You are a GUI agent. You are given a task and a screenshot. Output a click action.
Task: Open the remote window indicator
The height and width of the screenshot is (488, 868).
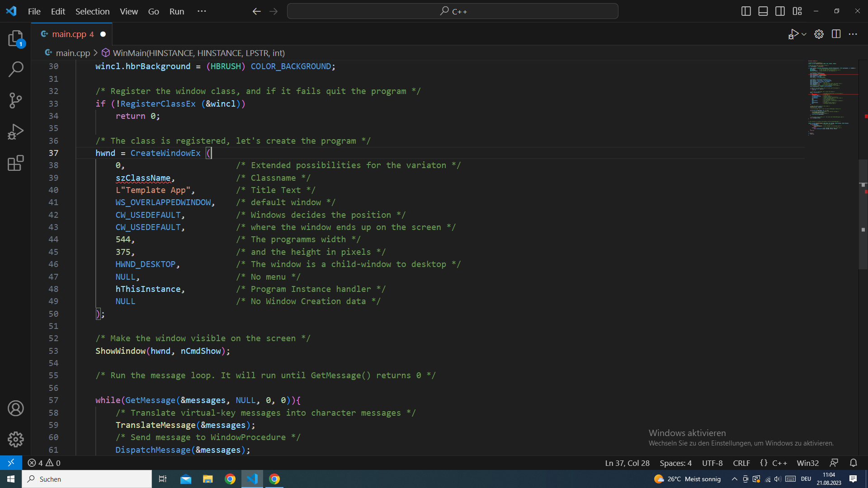[11, 463]
